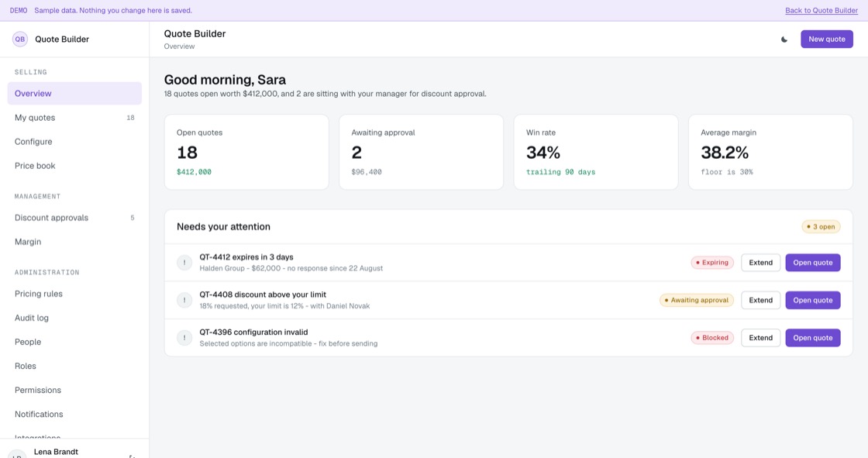The height and width of the screenshot is (458, 868).
Task: Click the Quote Builder sidebar title
Action: 62,40
